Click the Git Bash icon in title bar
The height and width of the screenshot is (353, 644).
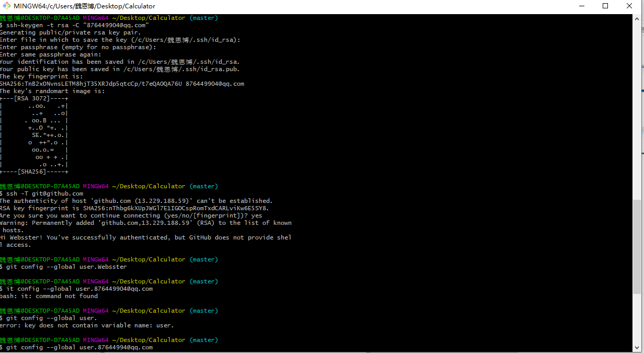point(8,6)
